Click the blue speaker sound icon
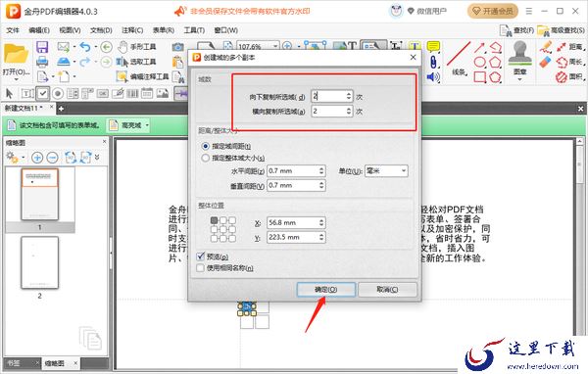Screen dimensions: 588x374 433,76
